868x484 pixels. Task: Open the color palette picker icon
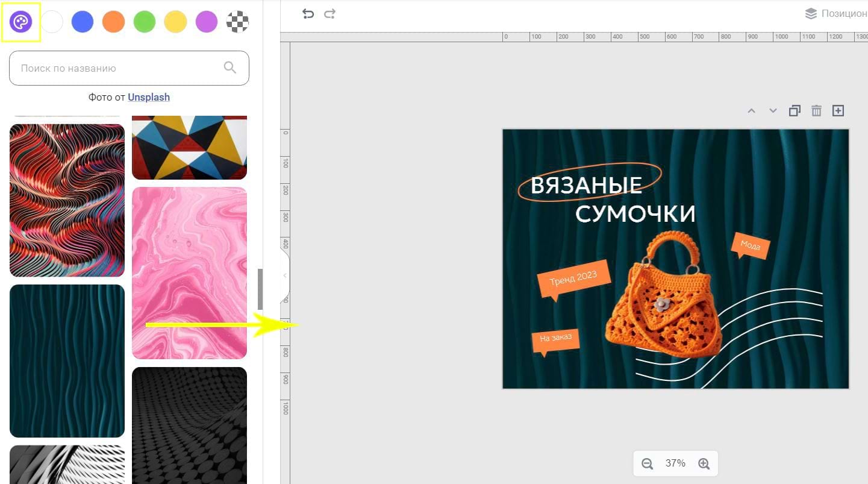[x=20, y=22]
